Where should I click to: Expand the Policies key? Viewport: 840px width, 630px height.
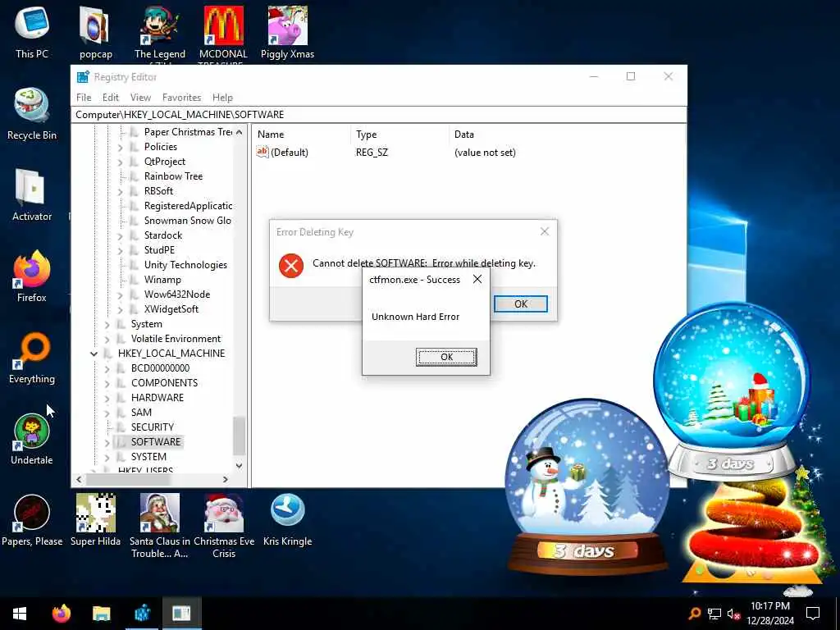[120, 148]
